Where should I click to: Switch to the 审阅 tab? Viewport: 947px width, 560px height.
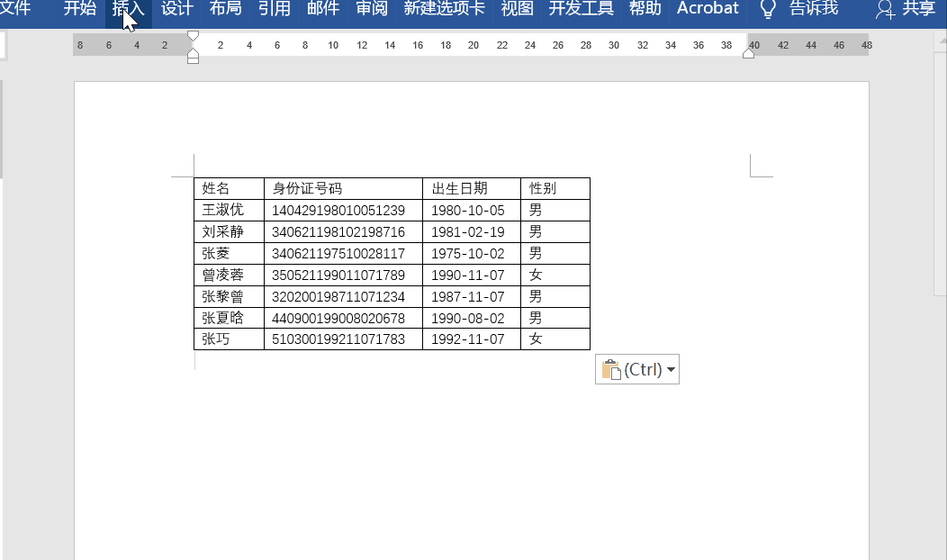click(x=372, y=8)
